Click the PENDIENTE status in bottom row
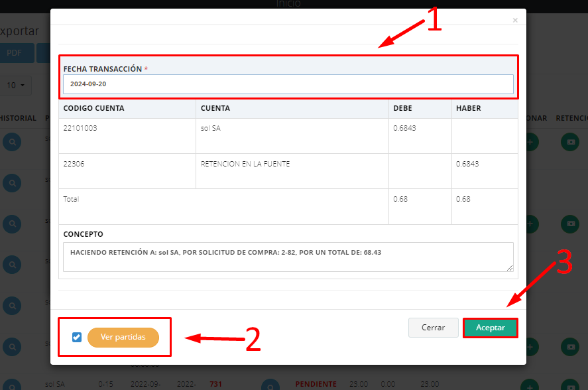The image size is (588, 390). [x=316, y=384]
